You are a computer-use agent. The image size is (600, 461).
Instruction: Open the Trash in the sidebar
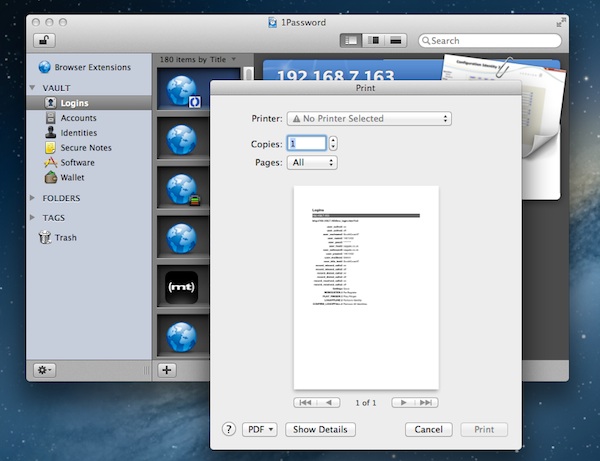click(x=57, y=238)
